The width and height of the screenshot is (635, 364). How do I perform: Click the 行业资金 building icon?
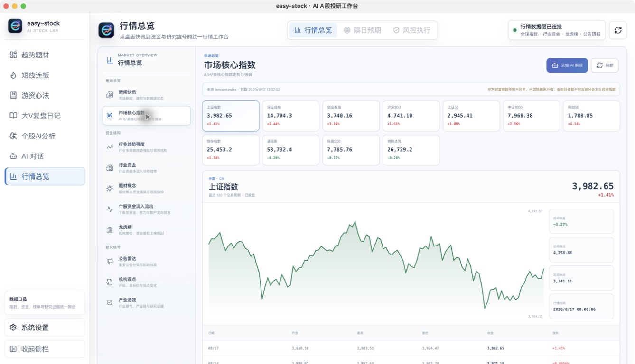tap(110, 168)
